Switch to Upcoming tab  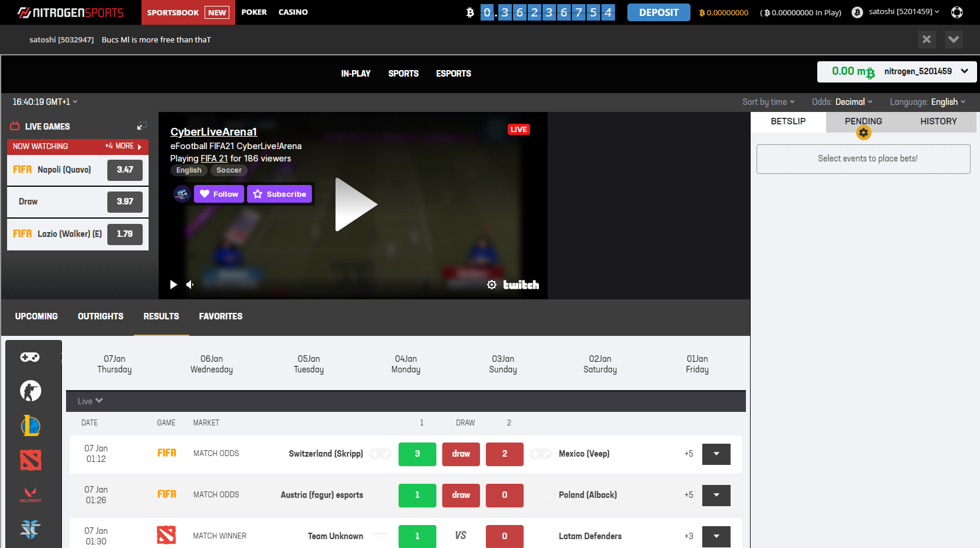click(x=37, y=316)
